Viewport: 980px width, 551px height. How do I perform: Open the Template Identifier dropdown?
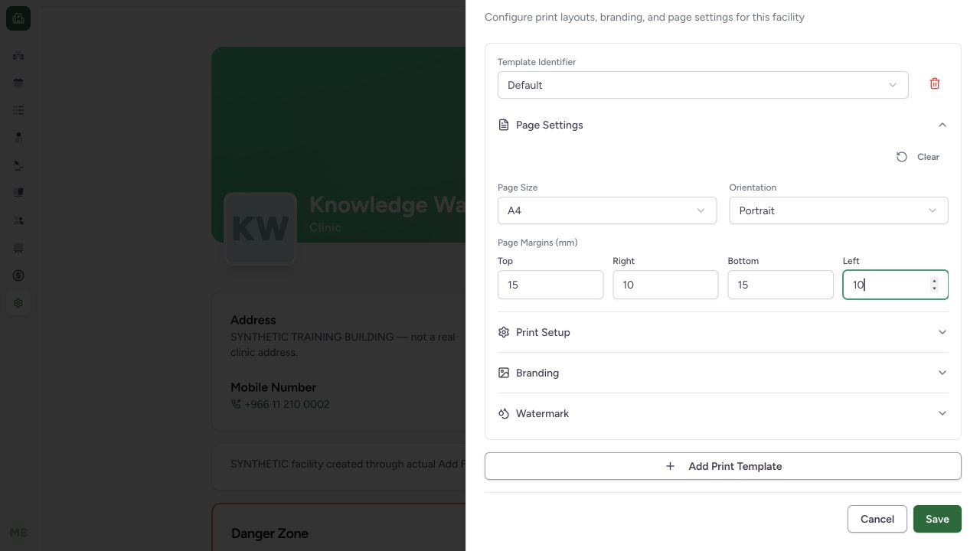tap(703, 85)
